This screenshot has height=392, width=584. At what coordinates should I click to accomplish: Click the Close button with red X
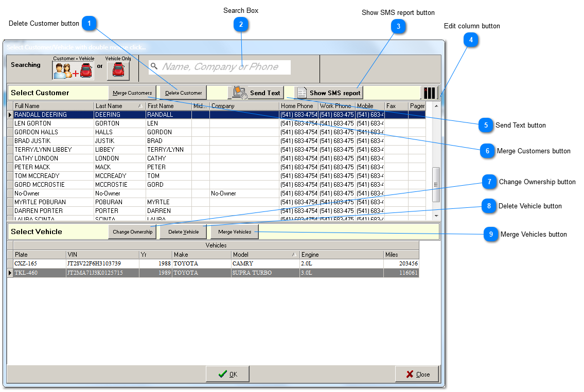(417, 374)
